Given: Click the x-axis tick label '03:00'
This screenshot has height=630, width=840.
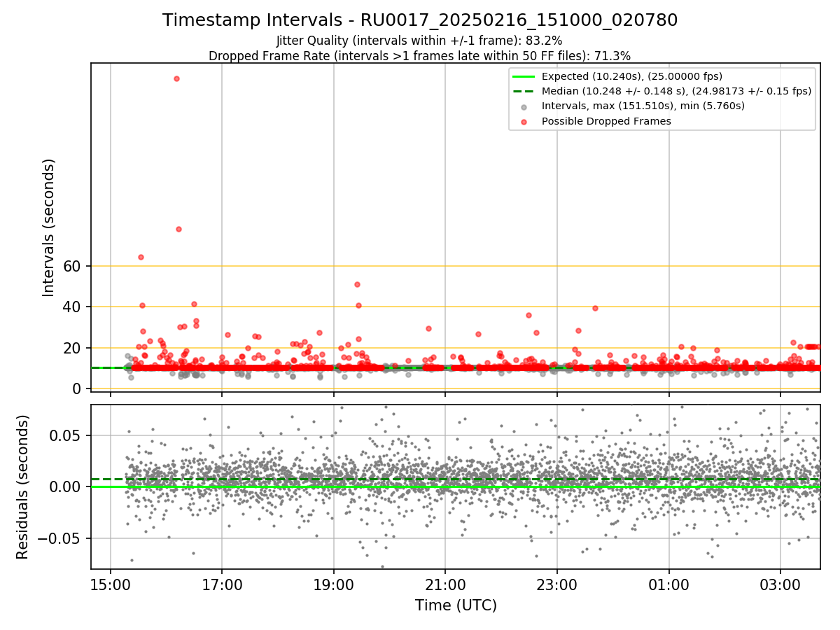Looking at the screenshot, I should [780, 584].
